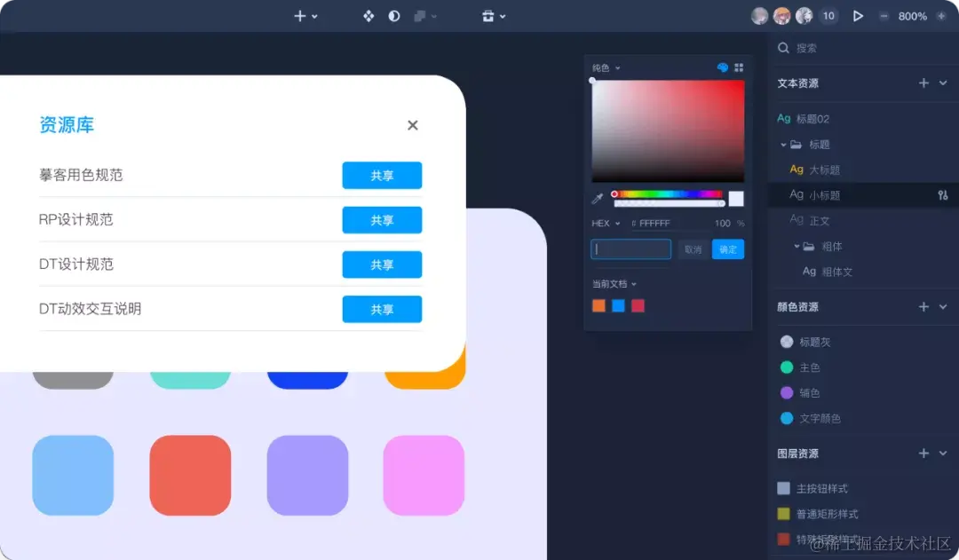Open the HEX color format dropdown

(606, 224)
